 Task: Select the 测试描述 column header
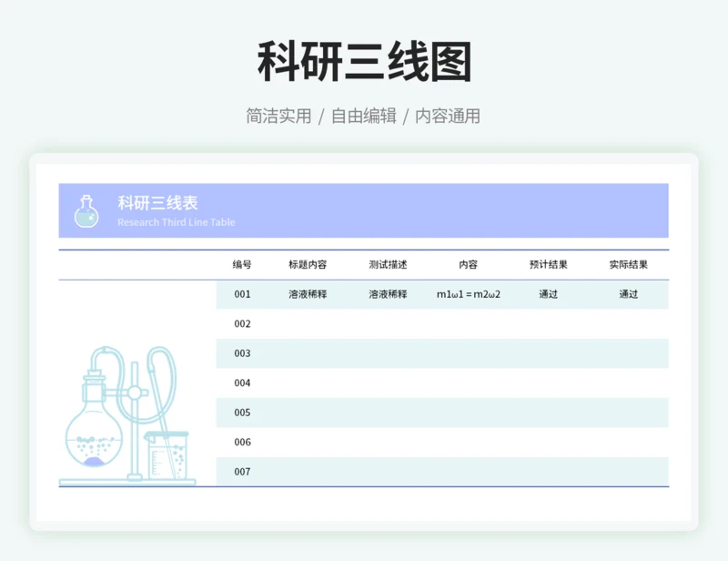[x=388, y=264]
